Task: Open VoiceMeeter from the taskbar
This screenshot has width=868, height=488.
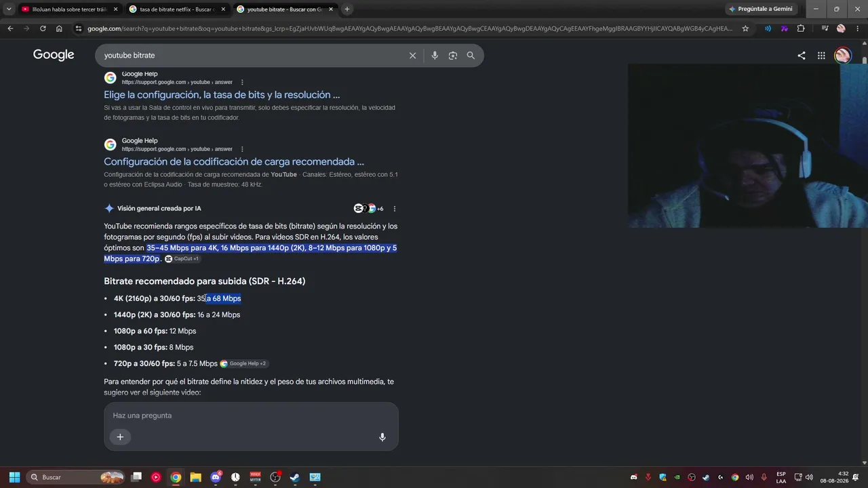Action: 256,477
